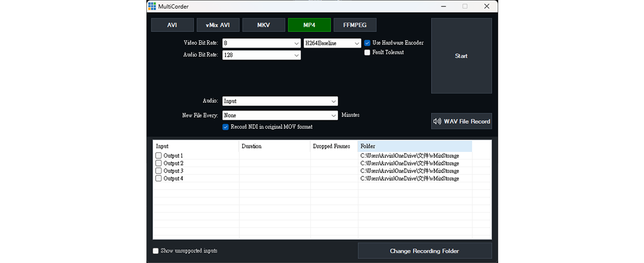Enable Fault Tolerant checkbox

(367, 53)
